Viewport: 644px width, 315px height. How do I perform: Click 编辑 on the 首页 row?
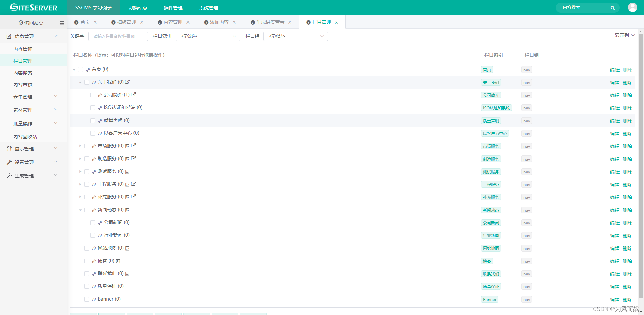[615, 70]
